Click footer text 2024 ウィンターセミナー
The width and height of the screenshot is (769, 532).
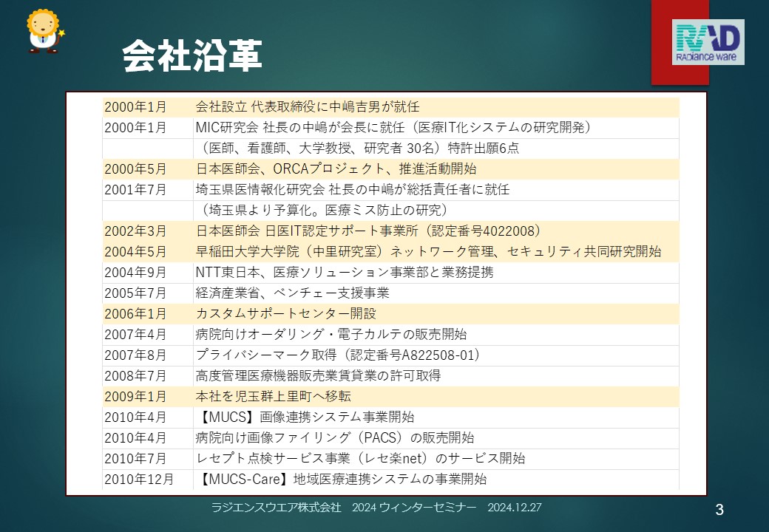point(414,508)
